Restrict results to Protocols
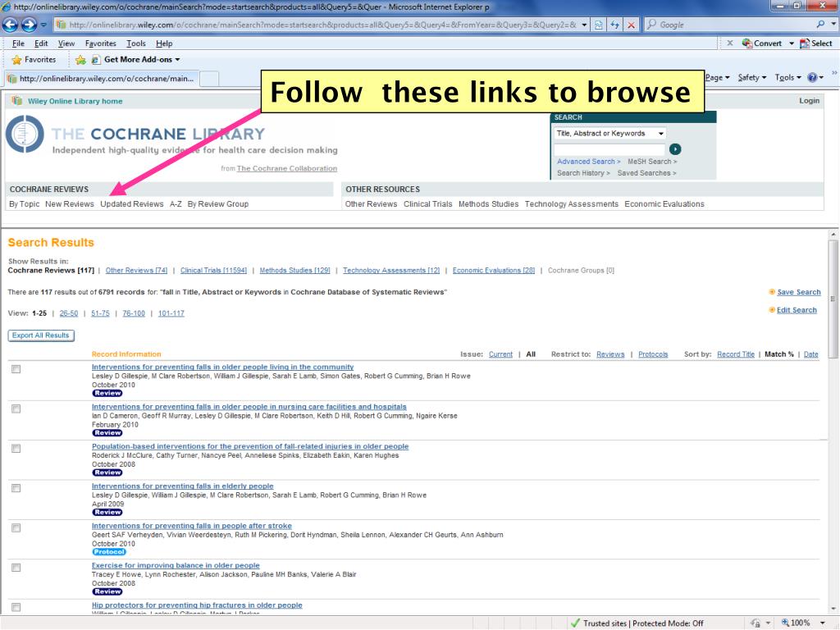Viewport: 840px width, 630px height. [653, 354]
